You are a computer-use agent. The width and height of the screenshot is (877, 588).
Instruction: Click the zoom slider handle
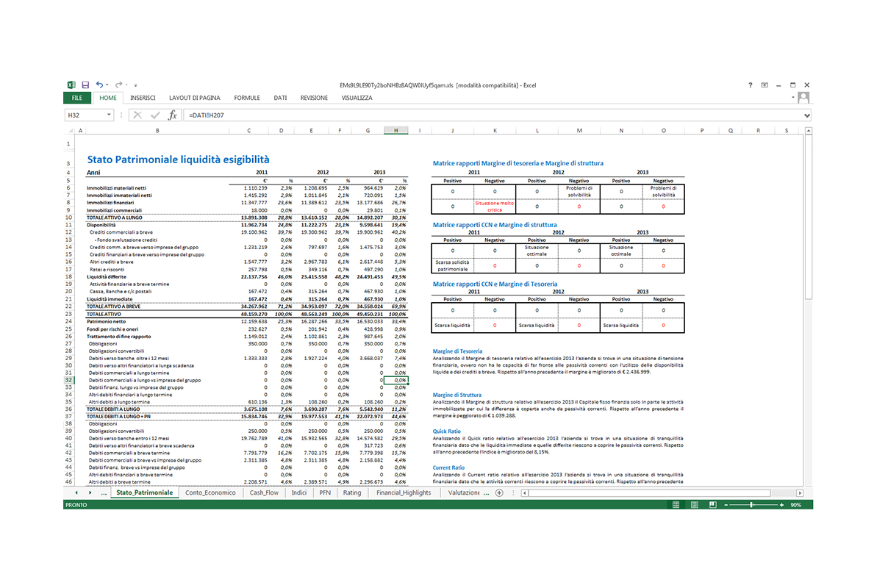click(x=752, y=505)
